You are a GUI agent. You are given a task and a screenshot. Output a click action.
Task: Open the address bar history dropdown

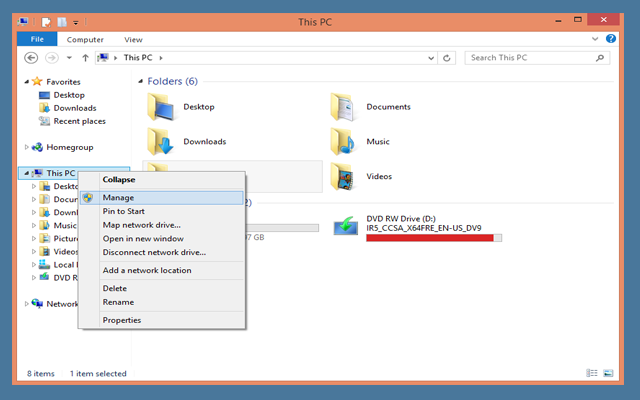(x=431, y=58)
